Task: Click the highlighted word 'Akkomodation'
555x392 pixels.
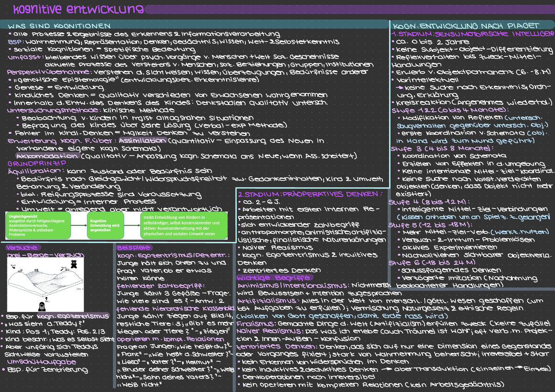Action: (46, 156)
